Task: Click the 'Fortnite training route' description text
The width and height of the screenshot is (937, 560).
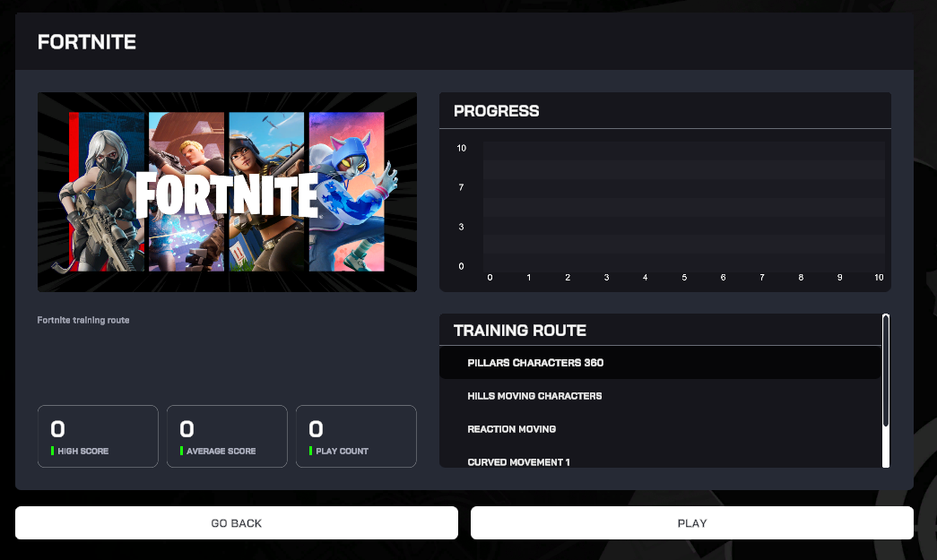Action: 83,320
